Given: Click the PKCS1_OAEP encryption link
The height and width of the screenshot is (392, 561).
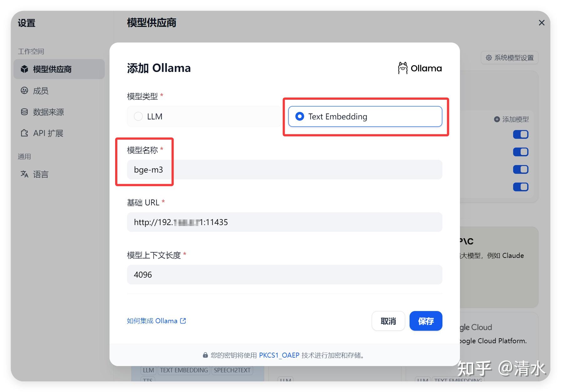Looking at the screenshot, I should pyautogui.click(x=279, y=355).
